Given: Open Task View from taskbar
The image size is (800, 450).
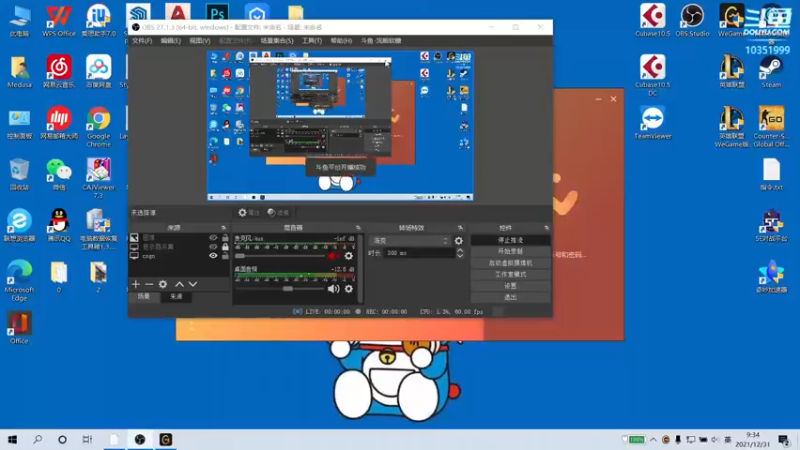Looking at the screenshot, I should pyautogui.click(x=87, y=439).
